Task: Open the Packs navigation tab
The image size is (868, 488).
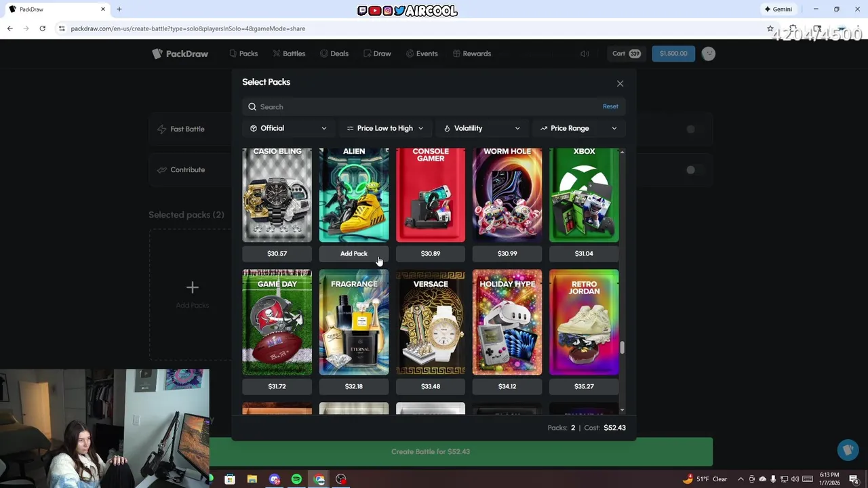Action: click(243, 54)
